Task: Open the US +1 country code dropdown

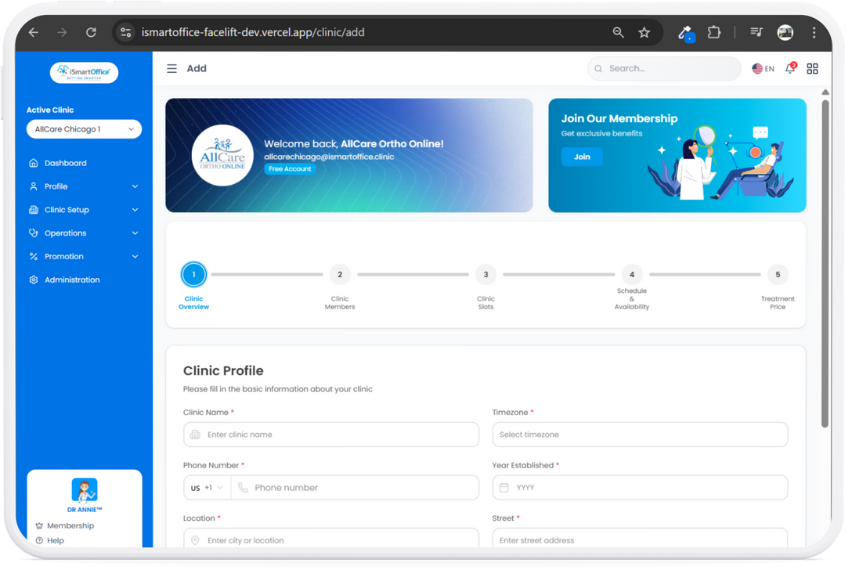Action: coord(207,488)
